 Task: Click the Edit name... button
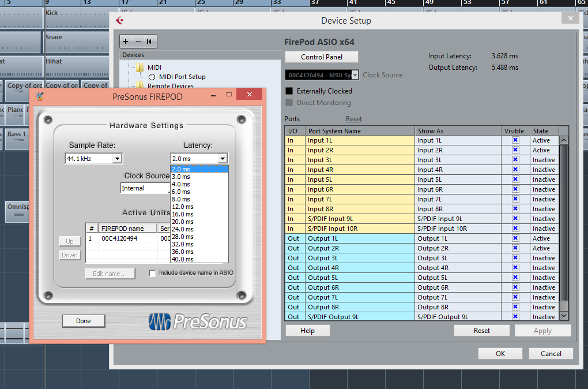click(110, 274)
